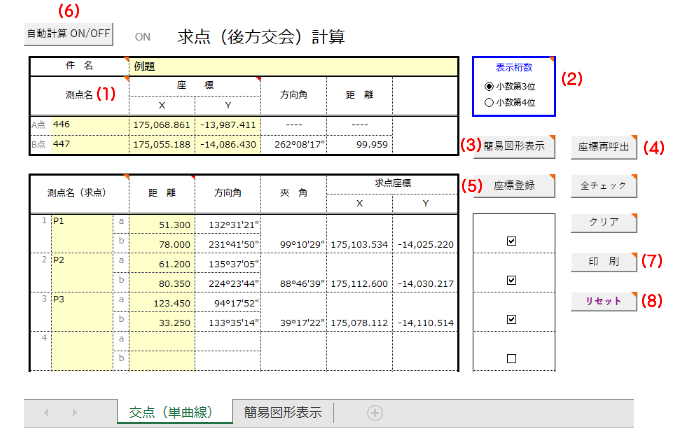Click the 座標再呼出 button
The image size is (700, 435).
[602, 146]
